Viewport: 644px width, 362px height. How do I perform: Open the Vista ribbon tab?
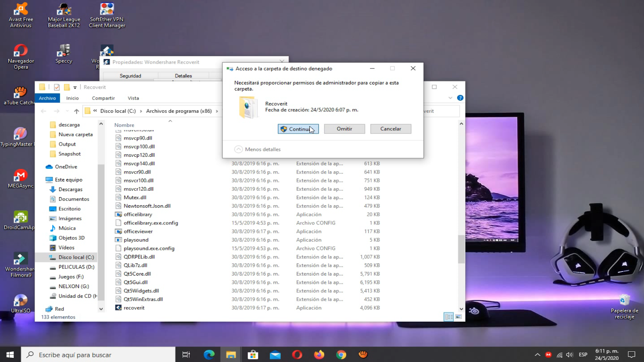[133, 98]
